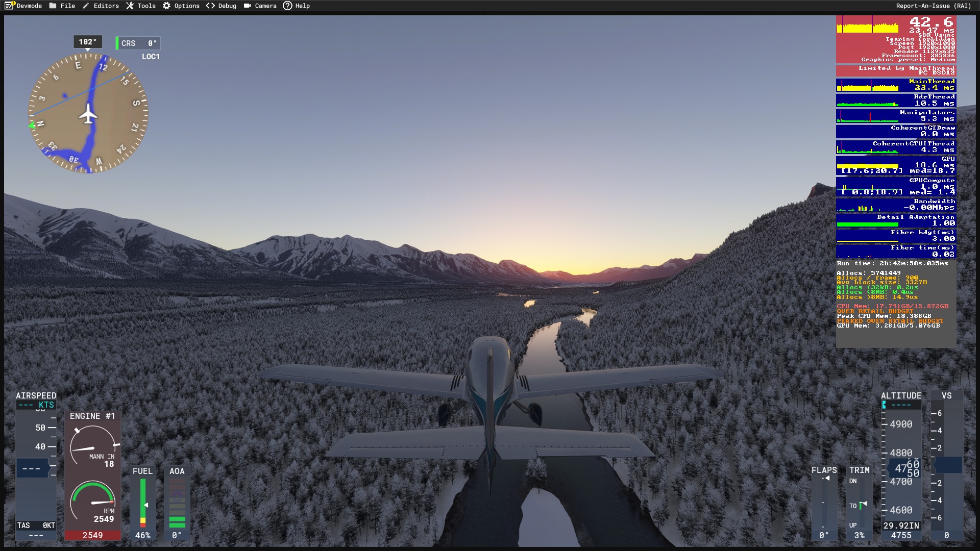Open the Help menu
The width and height of the screenshot is (980, 551).
pyautogui.click(x=297, y=6)
